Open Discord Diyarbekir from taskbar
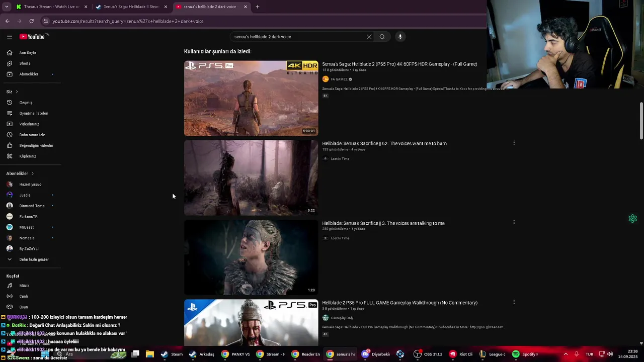The height and width of the screenshot is (362, 644). [375, 354]
